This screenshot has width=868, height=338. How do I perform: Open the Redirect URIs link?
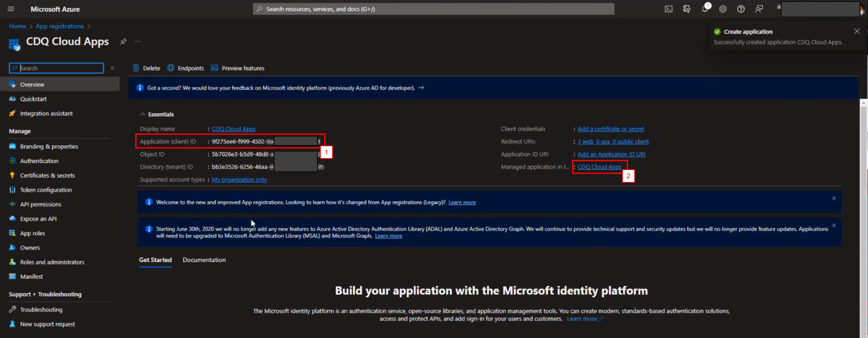[613, 141]
